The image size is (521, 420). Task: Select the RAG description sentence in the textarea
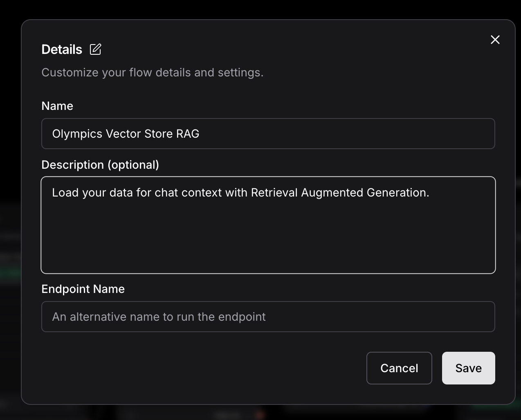click(240, 192)
